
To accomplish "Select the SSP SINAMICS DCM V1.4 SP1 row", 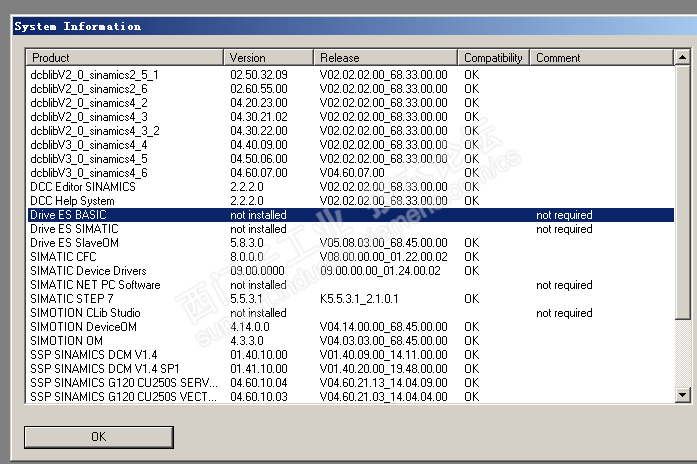I will pyautogui.click(x=350, y=369).
